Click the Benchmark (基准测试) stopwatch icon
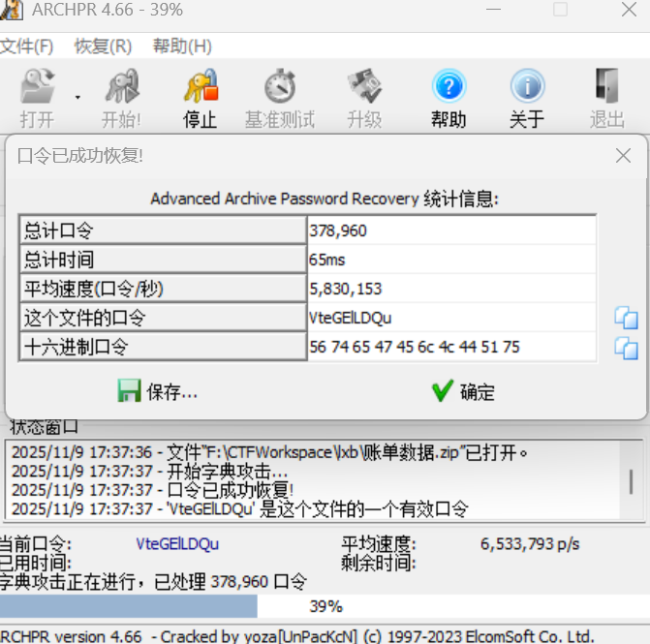650x644 pixels. (280, 88)
